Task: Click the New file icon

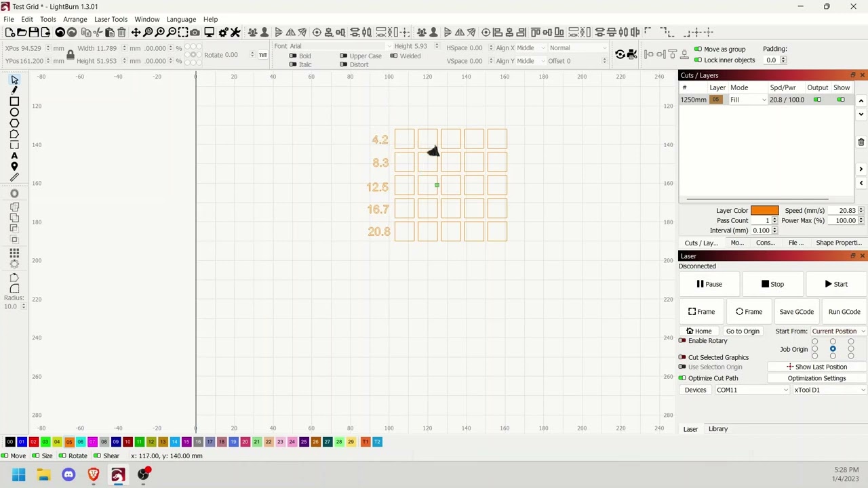Action: [x=9, y=33]
